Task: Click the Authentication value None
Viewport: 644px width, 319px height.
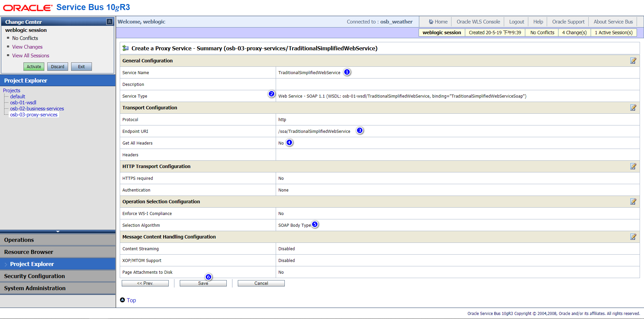Action: (x=283, y=190)
